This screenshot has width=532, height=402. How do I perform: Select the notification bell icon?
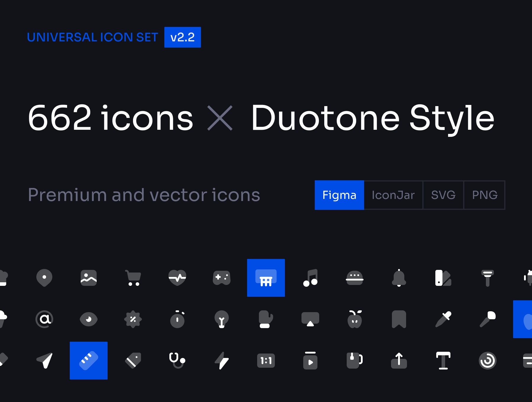click(x=399, y=278)
